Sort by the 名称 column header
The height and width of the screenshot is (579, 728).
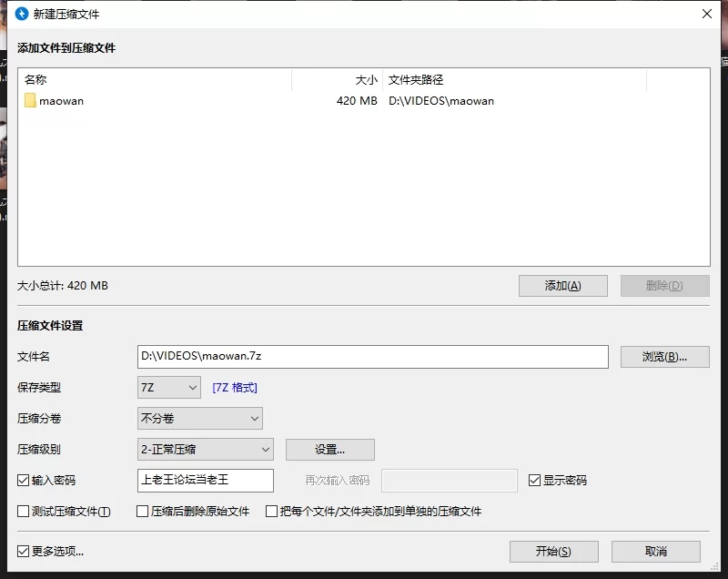pyautogui.click(x=155, y=80)
